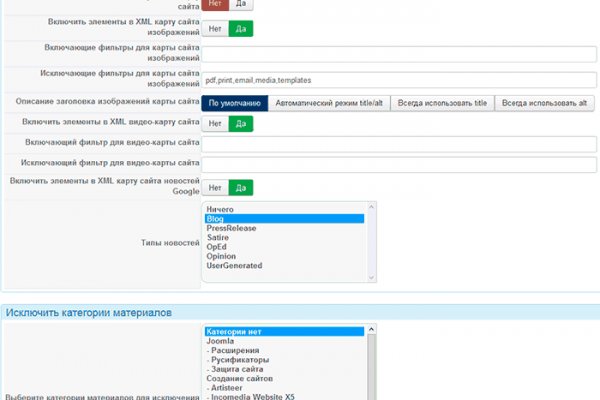
Task: Choose Автоматический режим title/alt option
Action: pos(329,102)
